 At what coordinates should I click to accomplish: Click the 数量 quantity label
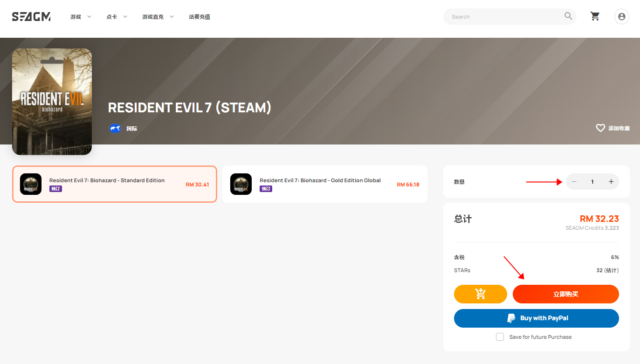[x=459, y=182]
